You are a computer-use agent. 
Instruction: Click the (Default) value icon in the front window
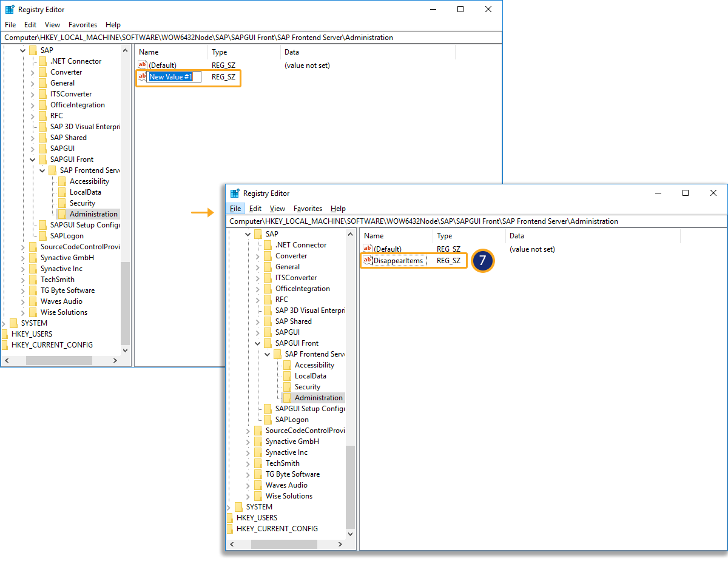pos(367,249)
